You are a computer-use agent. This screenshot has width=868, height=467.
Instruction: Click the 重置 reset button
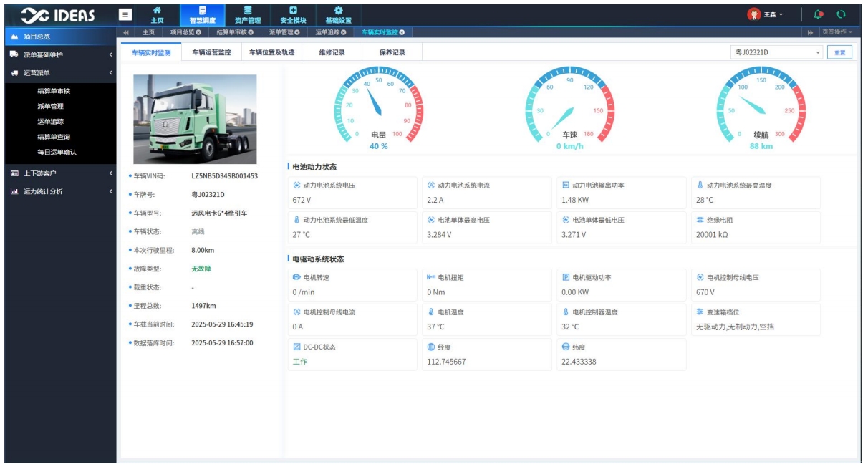click(840, 53)
